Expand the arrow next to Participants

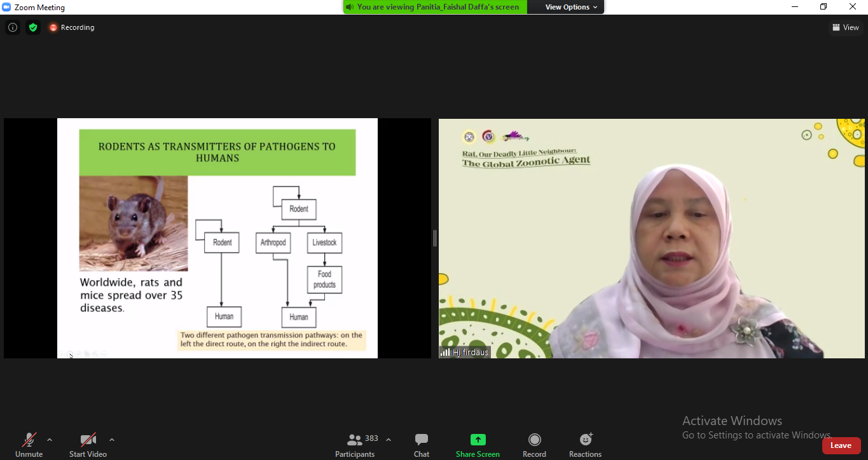click(389, 440)
